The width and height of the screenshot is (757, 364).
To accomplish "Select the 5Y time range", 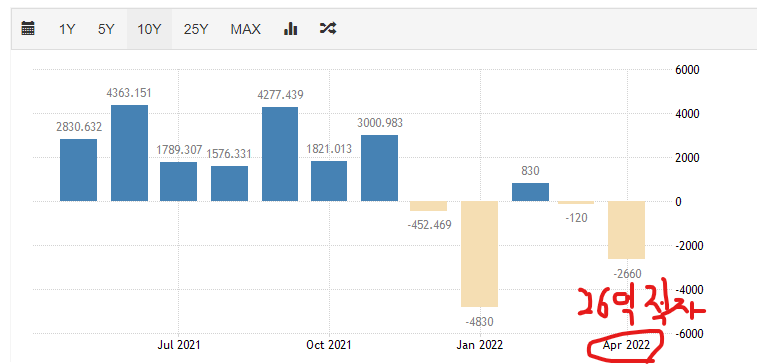I will point(106,29).
